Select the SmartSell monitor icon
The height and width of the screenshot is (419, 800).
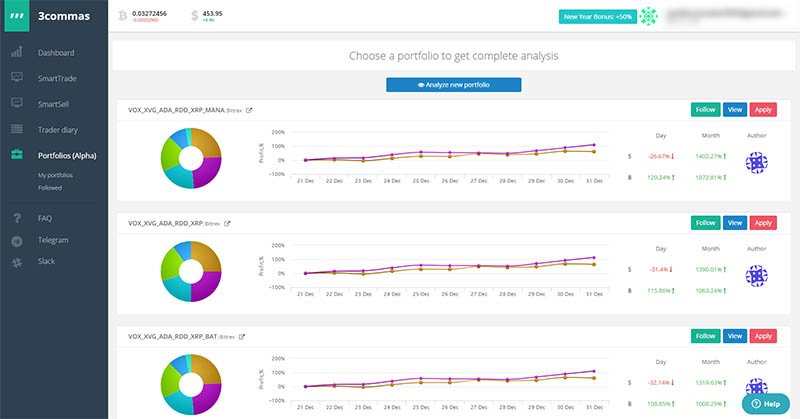coord(17,103)
